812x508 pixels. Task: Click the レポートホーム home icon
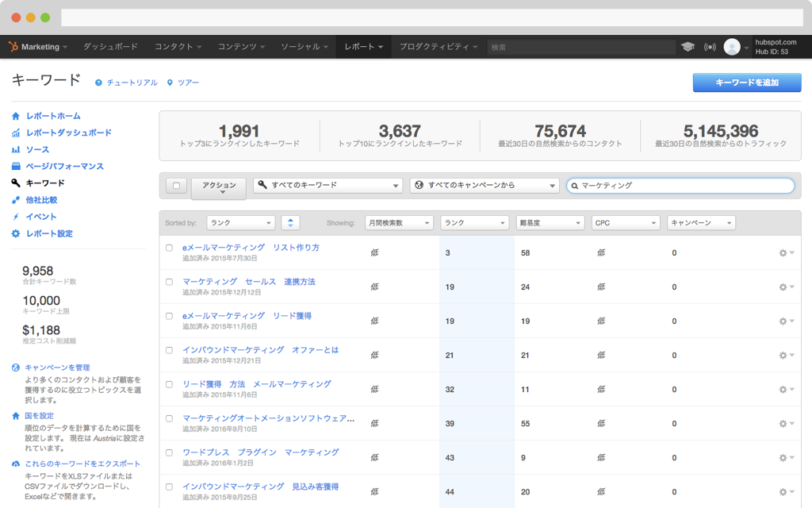[16, 116]
